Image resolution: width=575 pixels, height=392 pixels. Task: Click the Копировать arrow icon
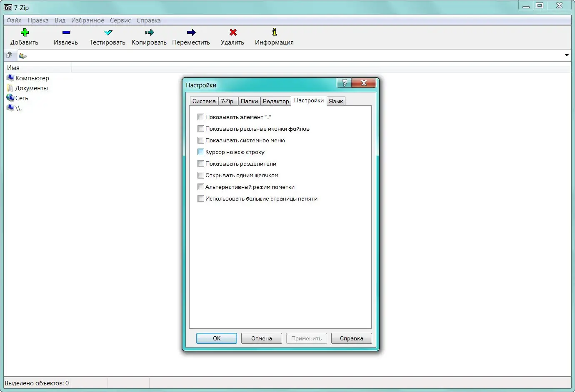pyautogui.click(x=149, y=32)
